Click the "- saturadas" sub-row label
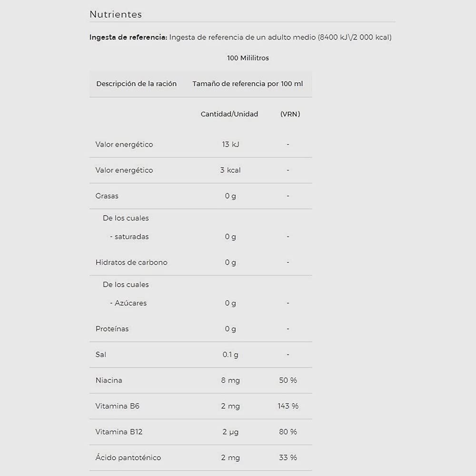 coord(129,237)
